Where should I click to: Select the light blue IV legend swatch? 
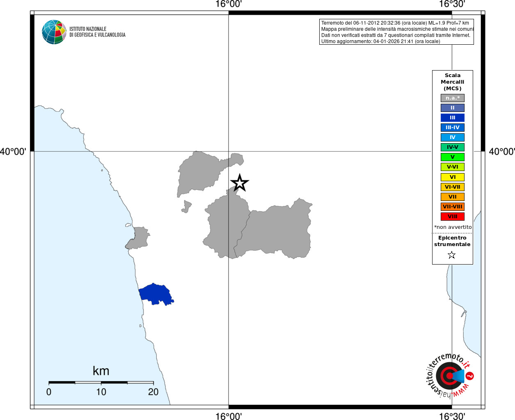(x=452, y=137)
